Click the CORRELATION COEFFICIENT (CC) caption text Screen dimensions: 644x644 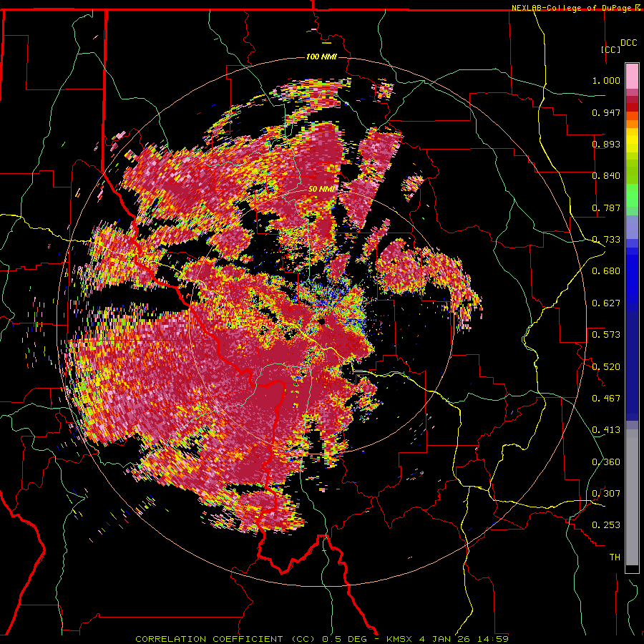[x=225, y=639]
